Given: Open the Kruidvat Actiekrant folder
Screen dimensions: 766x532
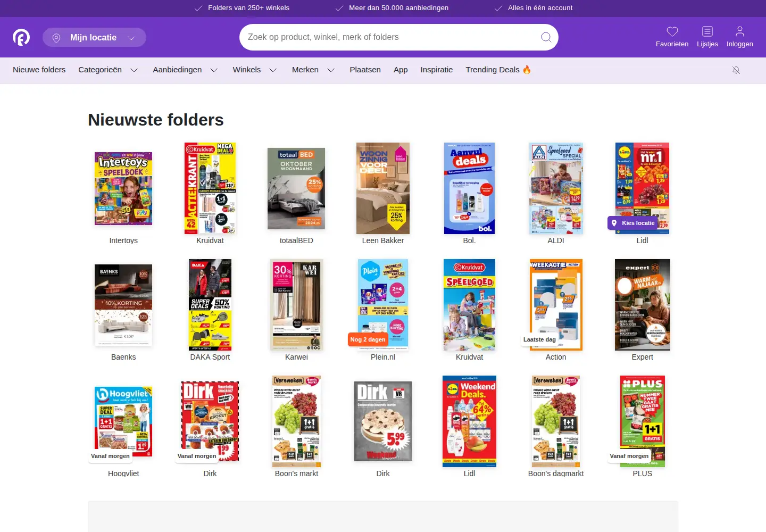Looking at the screenshot, I should tap(210, 188).
